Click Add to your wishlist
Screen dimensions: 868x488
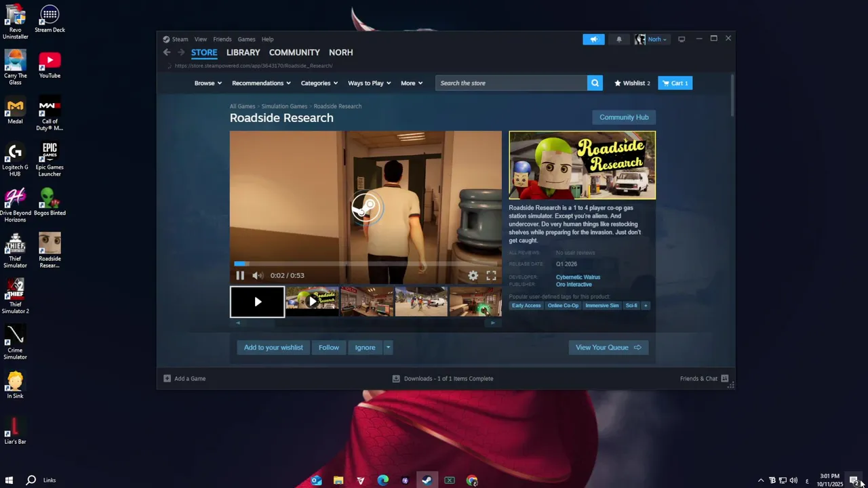coord(273,348)
